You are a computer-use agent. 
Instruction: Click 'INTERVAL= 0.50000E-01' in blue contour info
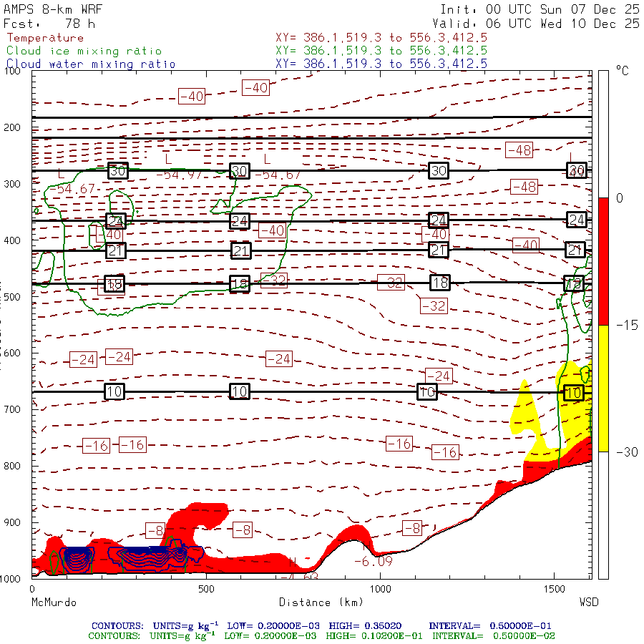[x=490, y=626]
